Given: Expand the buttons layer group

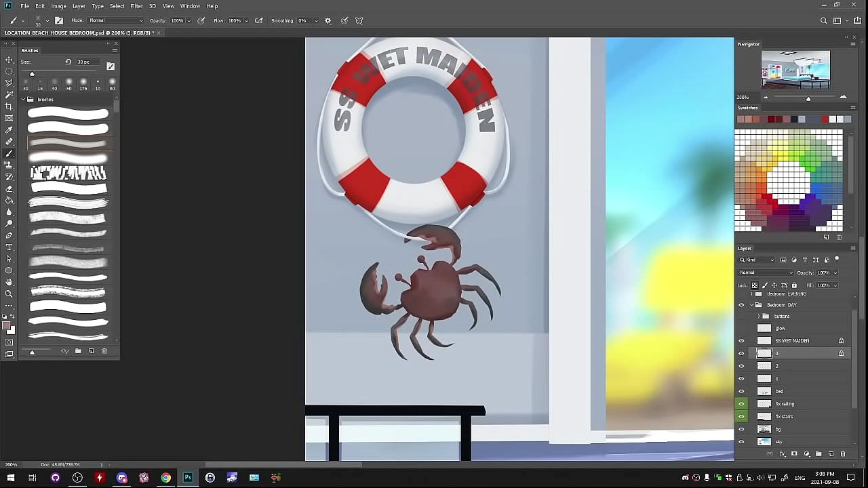Looking at the screenshot, I should (758, 317).
